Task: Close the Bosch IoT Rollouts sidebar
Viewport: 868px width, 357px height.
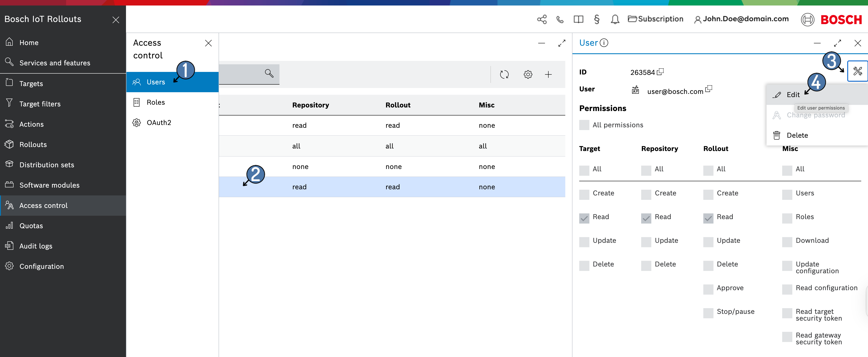Action: 116,20
